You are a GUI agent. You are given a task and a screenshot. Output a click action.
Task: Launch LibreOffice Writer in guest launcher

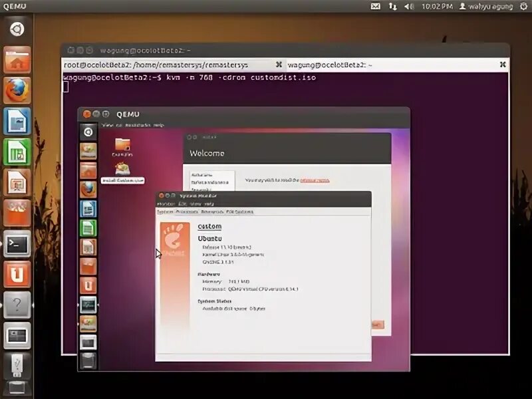[88, 209]
